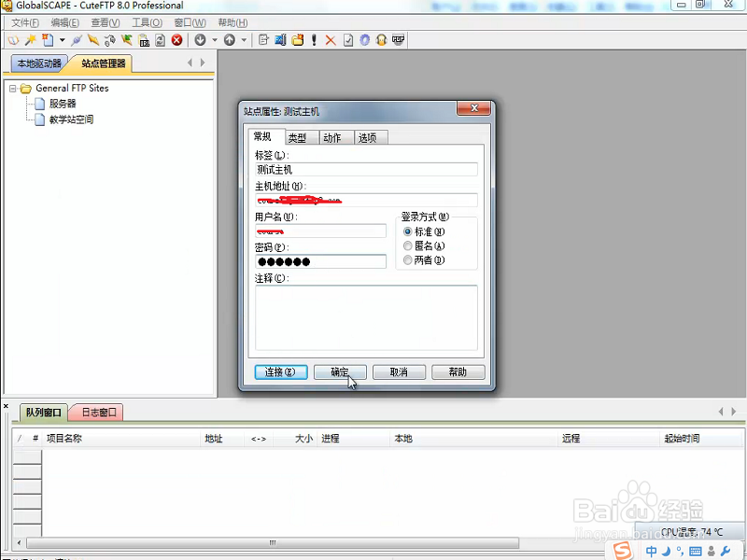Click the blue gear Settings toolbar icon
Image resolution: width=747 pixels, height=560 pixels.
click(x=364, y=40)
